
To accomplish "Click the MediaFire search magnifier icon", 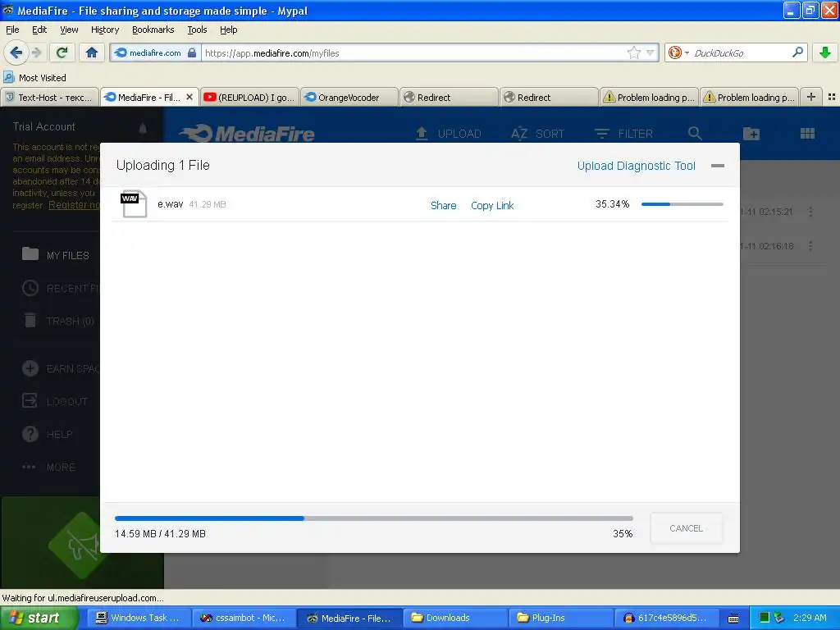I will point(695,134).
